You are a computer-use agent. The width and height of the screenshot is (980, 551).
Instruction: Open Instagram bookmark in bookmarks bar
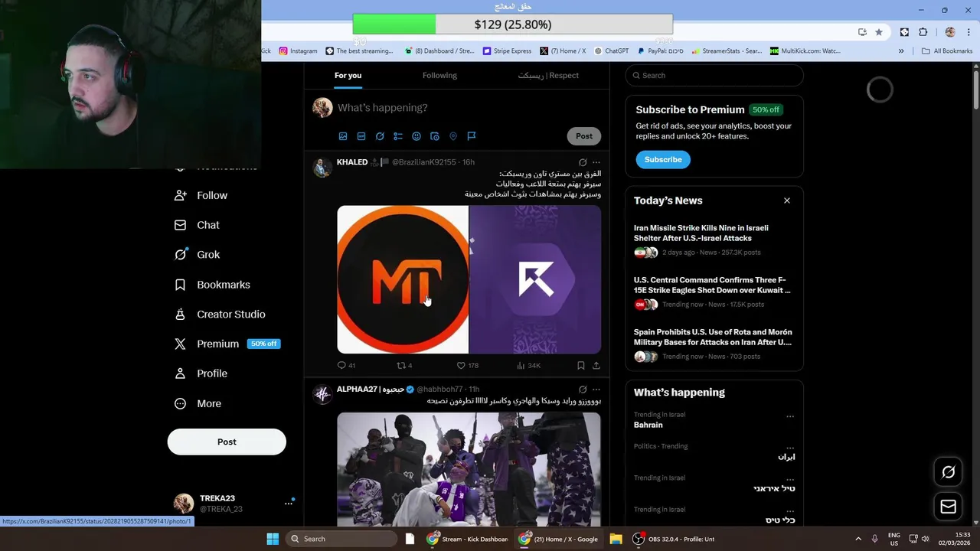(x=298, y=51)
